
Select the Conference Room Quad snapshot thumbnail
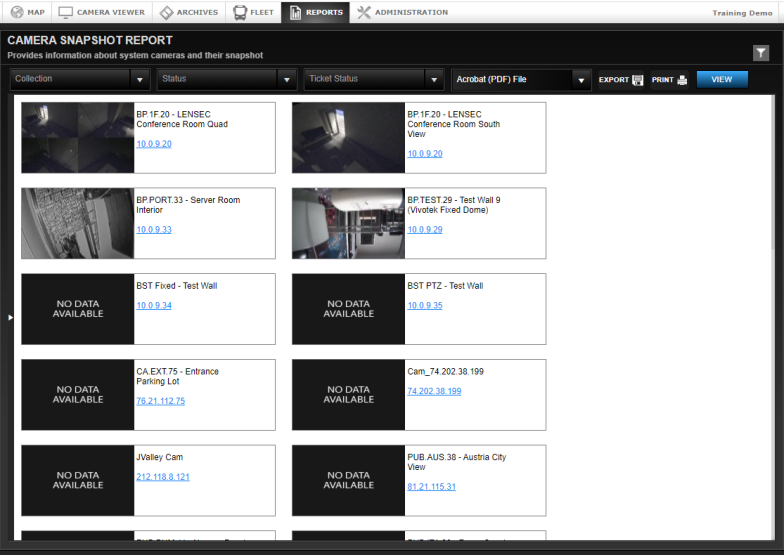(x=78, y=138)
